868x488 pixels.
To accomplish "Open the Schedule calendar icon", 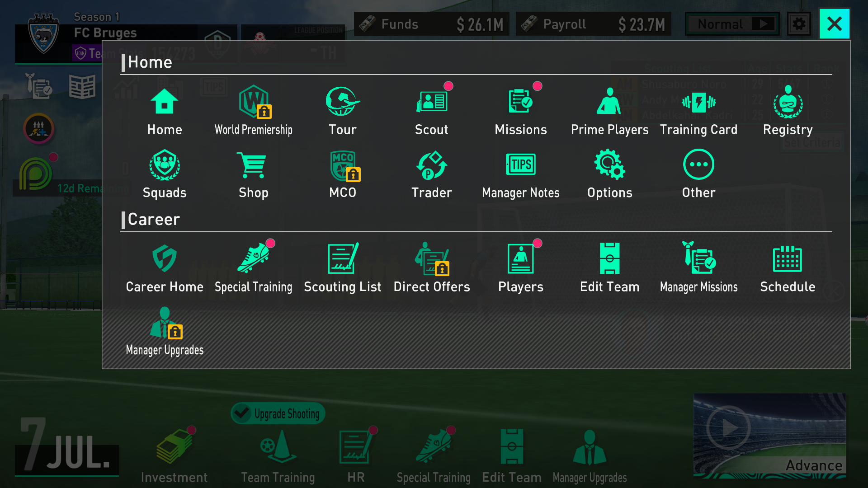I will [x=788, y=259].
